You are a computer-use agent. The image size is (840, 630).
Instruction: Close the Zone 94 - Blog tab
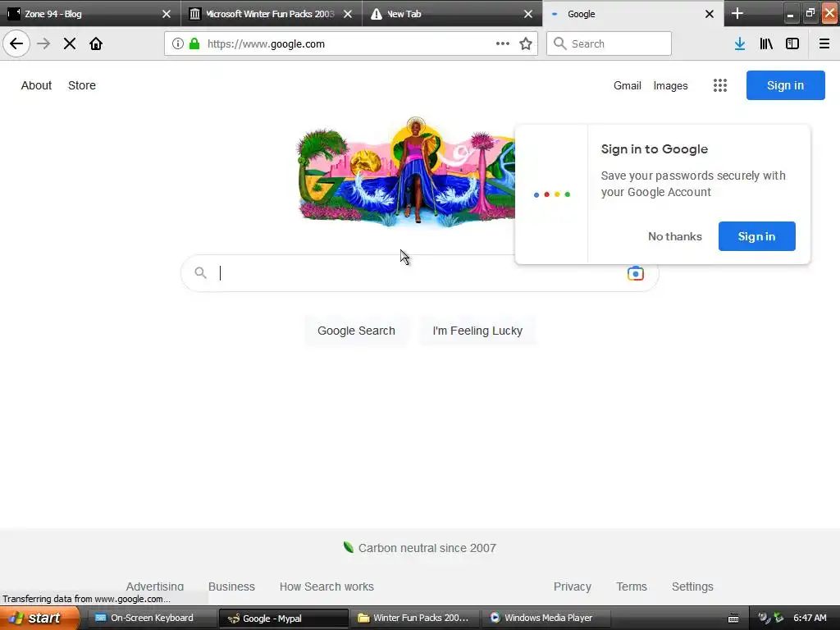coord(167,14)
